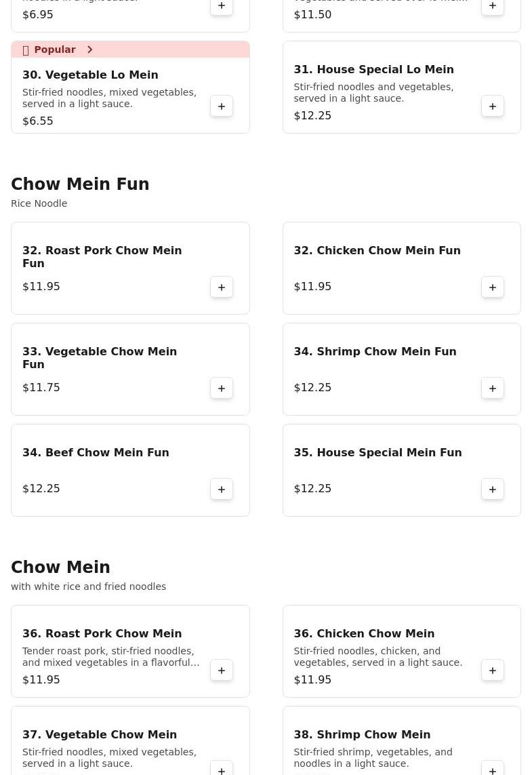Viewport: 532px width, 775px height.
Task: Add House Special Mein Fun to the order
Action: coord(493,490)
